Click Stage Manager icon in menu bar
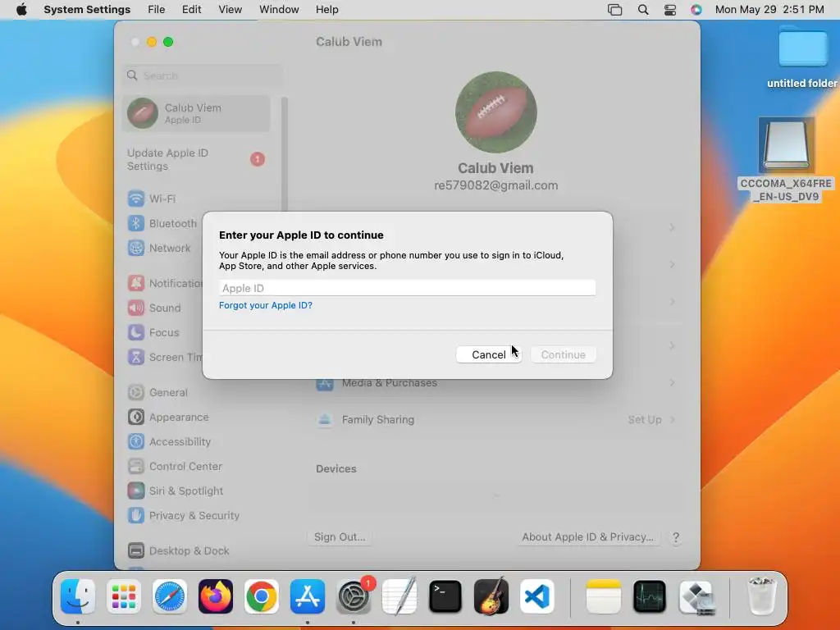Screen dimensions: 840x630 (x=614, y=10)
